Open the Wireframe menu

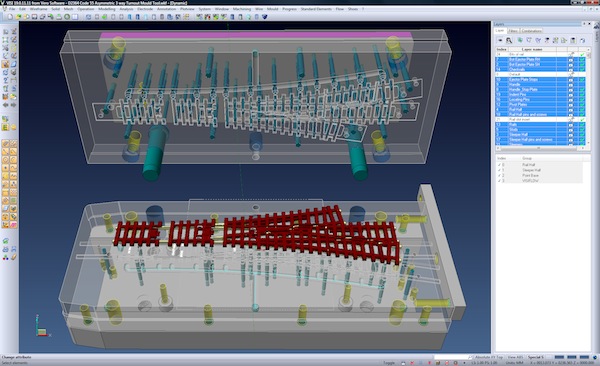(39, 9)
